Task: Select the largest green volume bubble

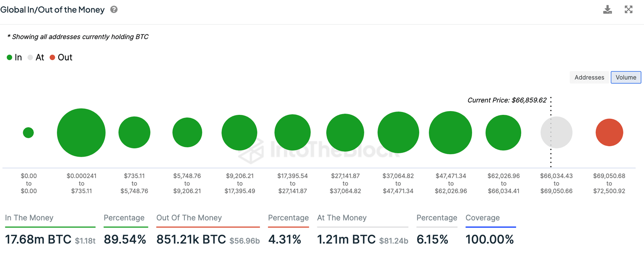Action: (x=81, y=132)
